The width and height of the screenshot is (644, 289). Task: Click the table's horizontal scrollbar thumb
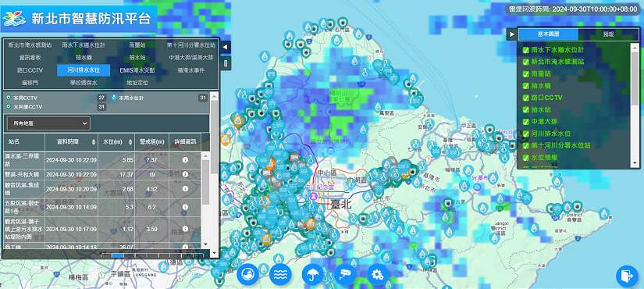[118, 255]
